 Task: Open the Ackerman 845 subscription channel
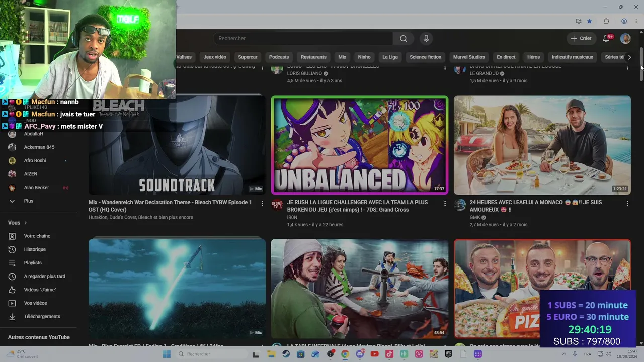click(x=38, y=147)
